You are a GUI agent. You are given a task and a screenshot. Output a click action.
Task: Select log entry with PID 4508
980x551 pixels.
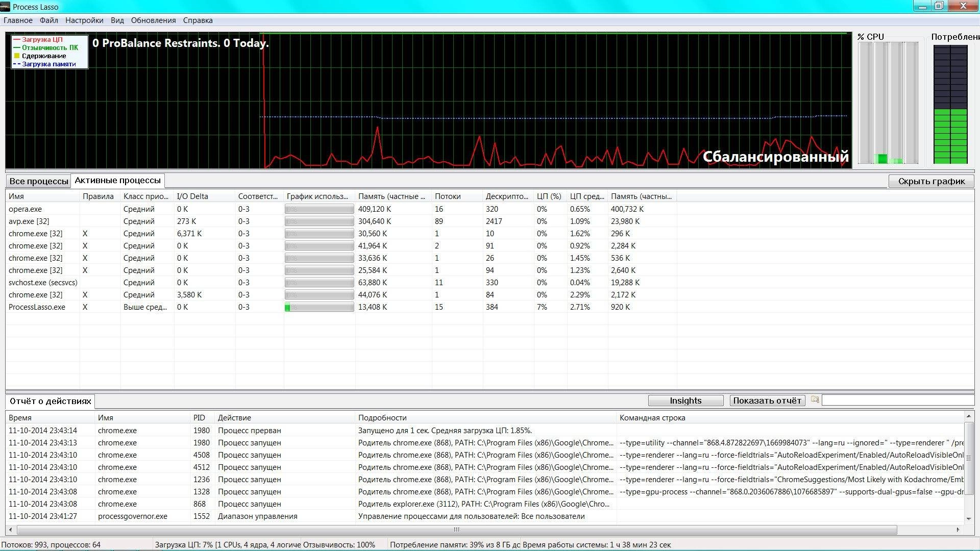coord(485,455)
